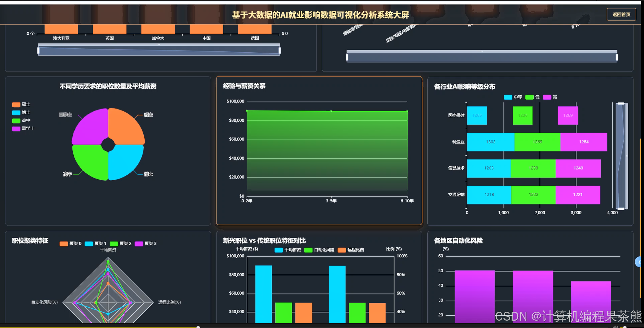
Task: Click the green 高中 pie slice
Action: click(x=91, y=162)
